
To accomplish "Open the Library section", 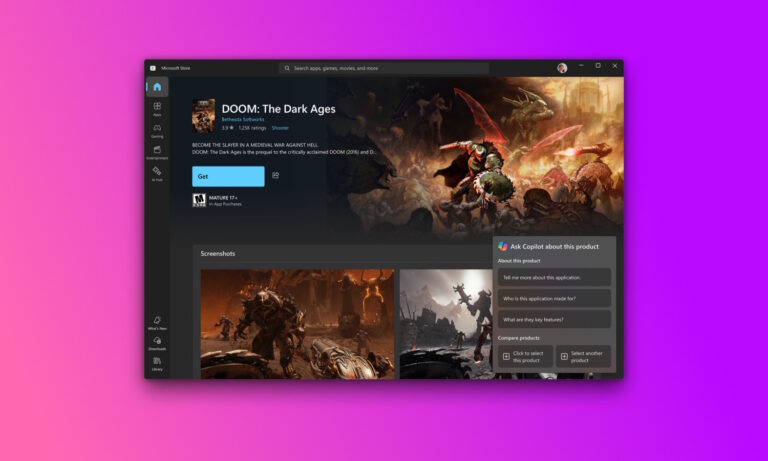I will (157, 363).
